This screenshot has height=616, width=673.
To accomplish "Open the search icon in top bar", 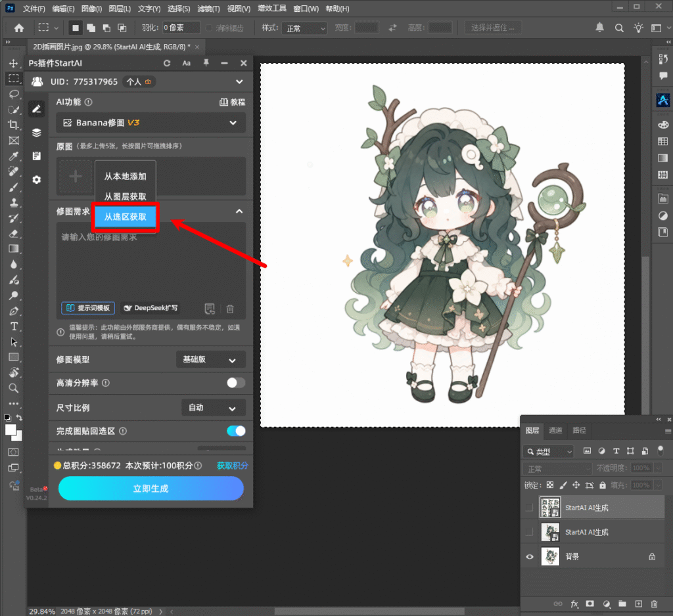I will pos(619,28).
